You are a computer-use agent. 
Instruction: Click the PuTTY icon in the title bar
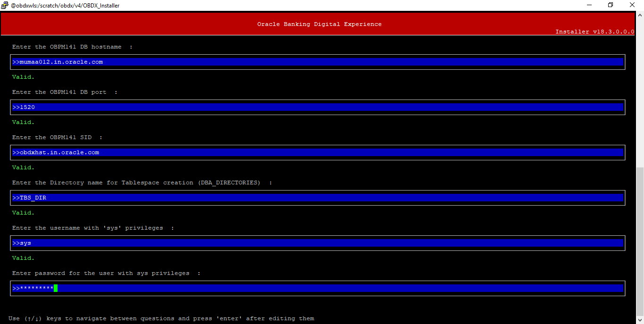[5, 5]
